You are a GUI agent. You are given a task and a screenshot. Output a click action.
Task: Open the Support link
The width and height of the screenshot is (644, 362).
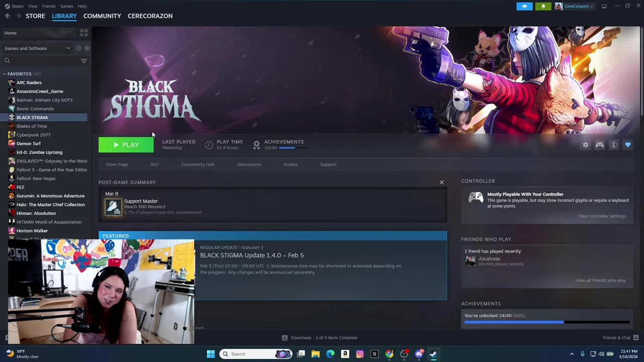(x=328, y=164)
